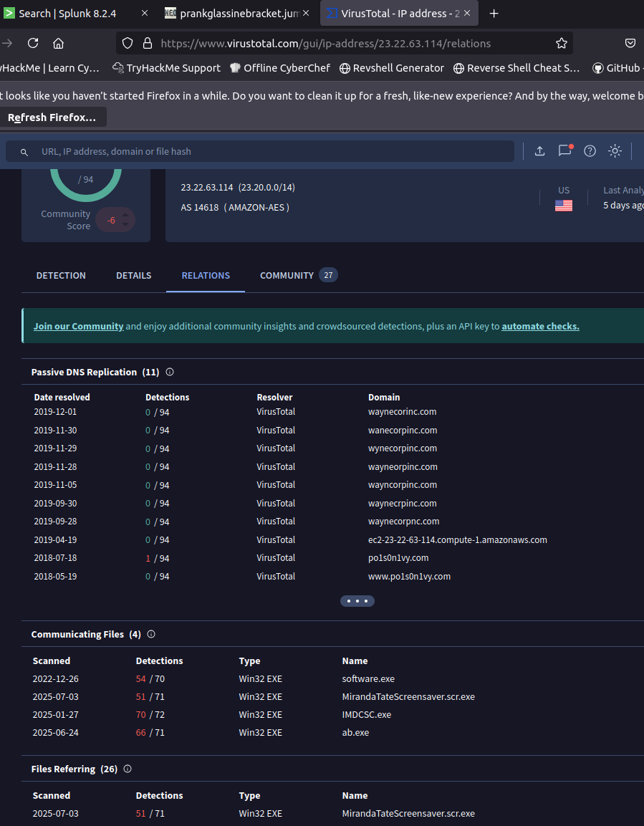Viewport: 644px width, 826px height.
Task: Click the domain wynecorpinc.com
Action: [403, 448]
